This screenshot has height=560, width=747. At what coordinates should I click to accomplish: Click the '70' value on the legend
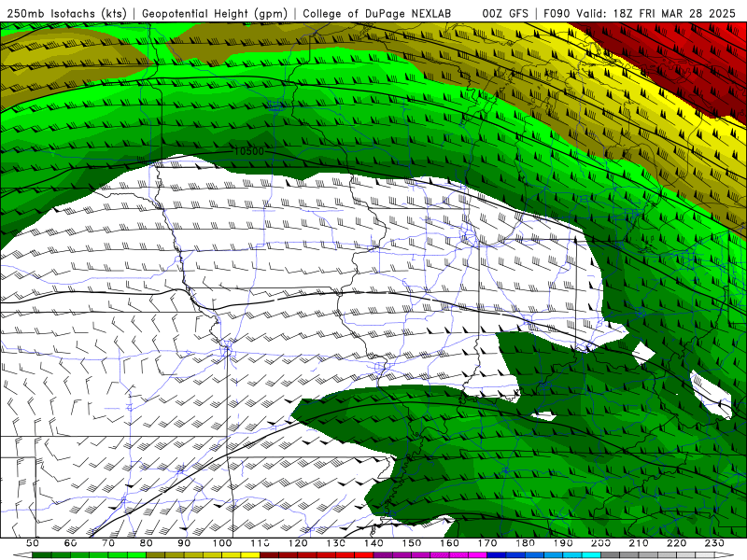pos(108,543)
